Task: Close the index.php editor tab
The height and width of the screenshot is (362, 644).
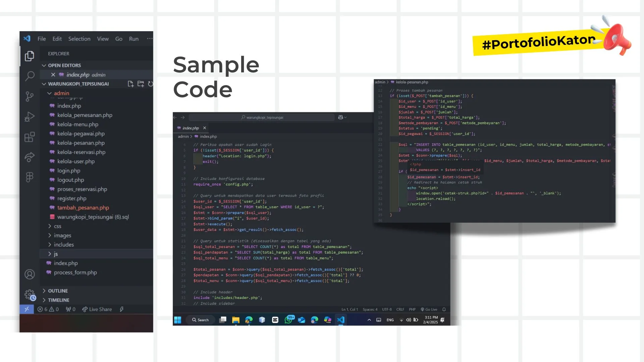Action: [x=205, y=128]
